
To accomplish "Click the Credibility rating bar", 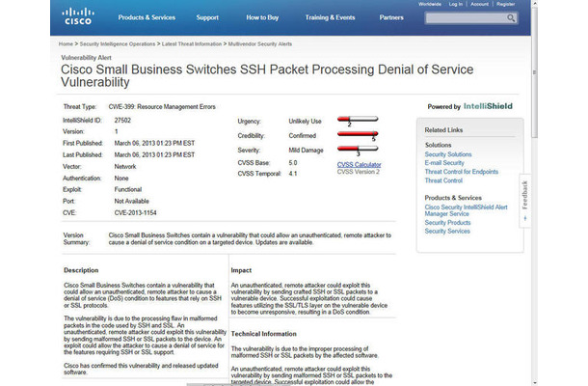I will click(x=358, y=135).
